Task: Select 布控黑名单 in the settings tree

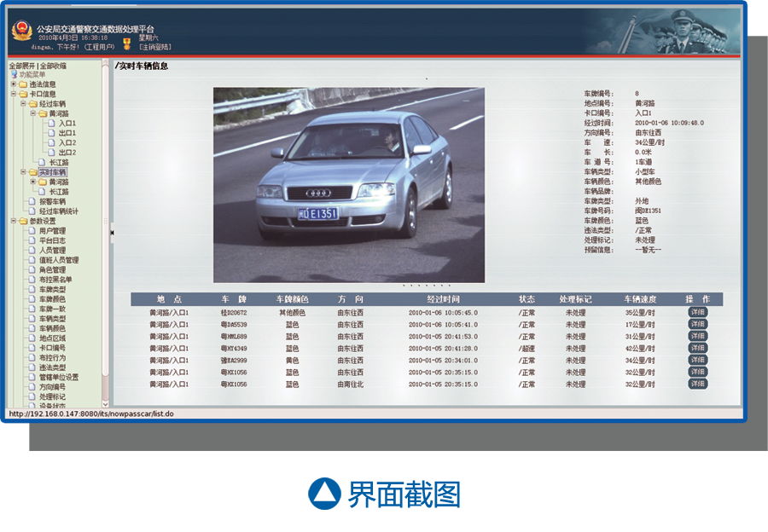Action: point(55,280)
